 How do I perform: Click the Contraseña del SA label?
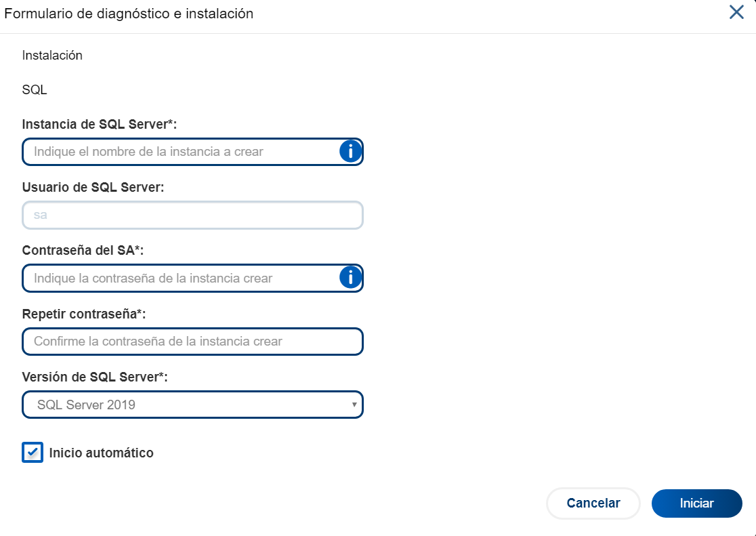point(83,251)
